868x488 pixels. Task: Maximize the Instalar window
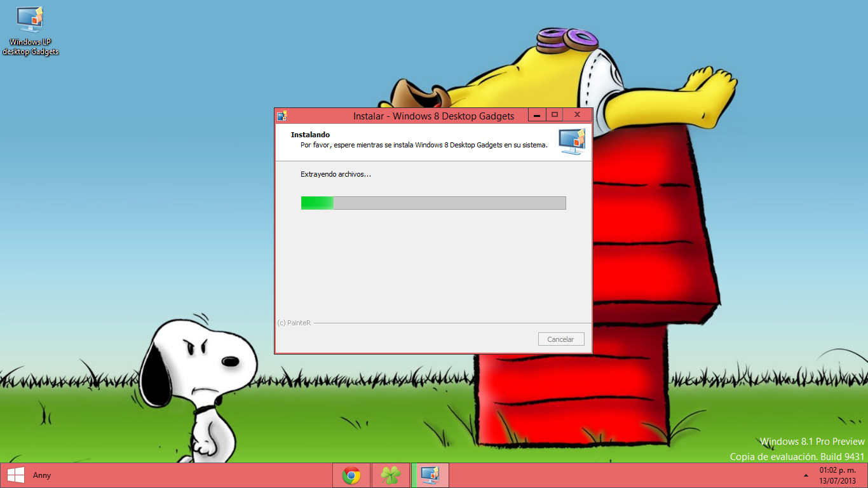[555, 115]
